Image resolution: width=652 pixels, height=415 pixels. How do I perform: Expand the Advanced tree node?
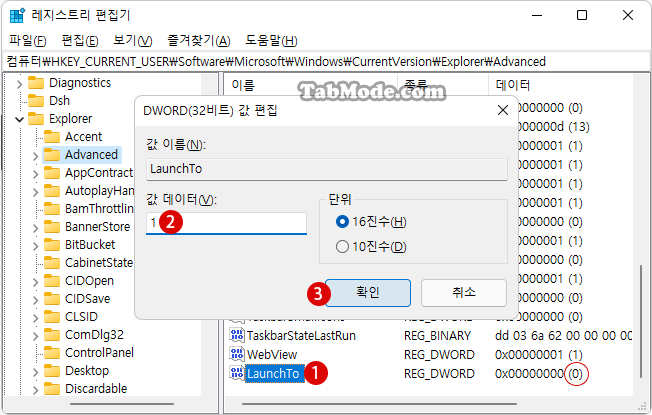tap(35, 156)
